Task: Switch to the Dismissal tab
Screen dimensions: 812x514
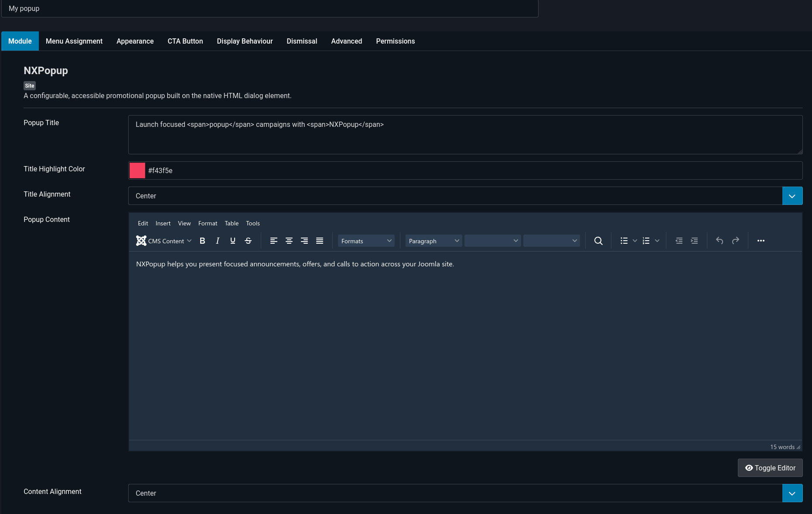Action: coord(302,41)
